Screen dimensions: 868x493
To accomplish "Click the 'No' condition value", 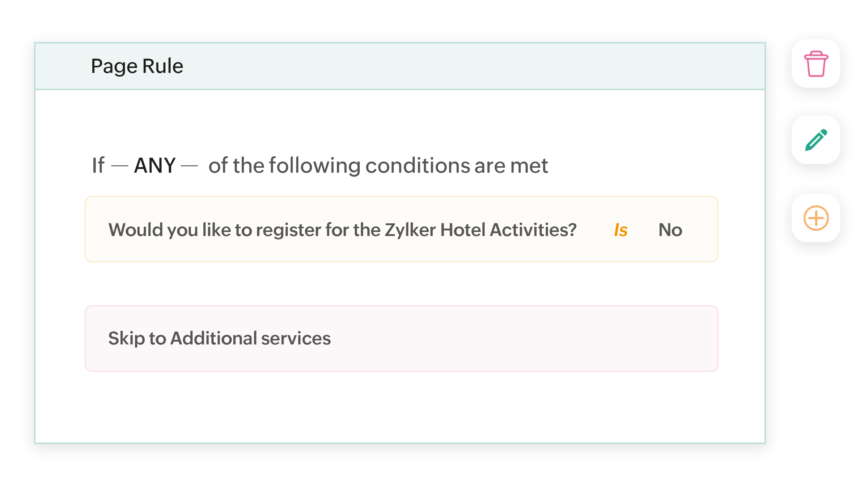I will (x=670, y=230).
